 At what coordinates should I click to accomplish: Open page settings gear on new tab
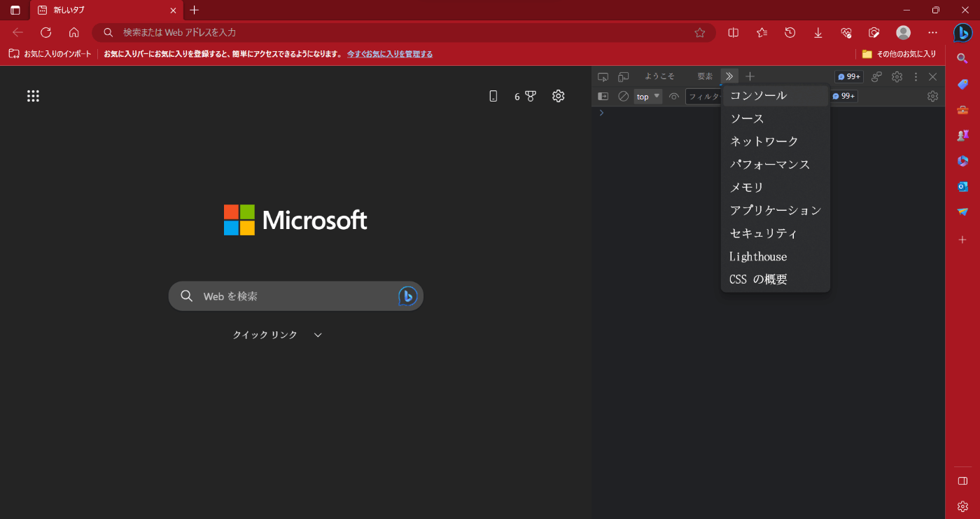558,96
